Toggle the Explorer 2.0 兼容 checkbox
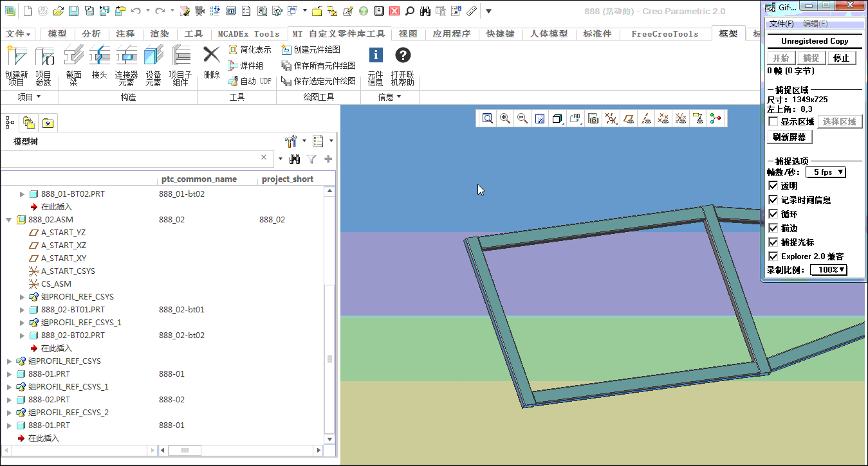Viewport: 868px width, 466px height. coord(773,256)
